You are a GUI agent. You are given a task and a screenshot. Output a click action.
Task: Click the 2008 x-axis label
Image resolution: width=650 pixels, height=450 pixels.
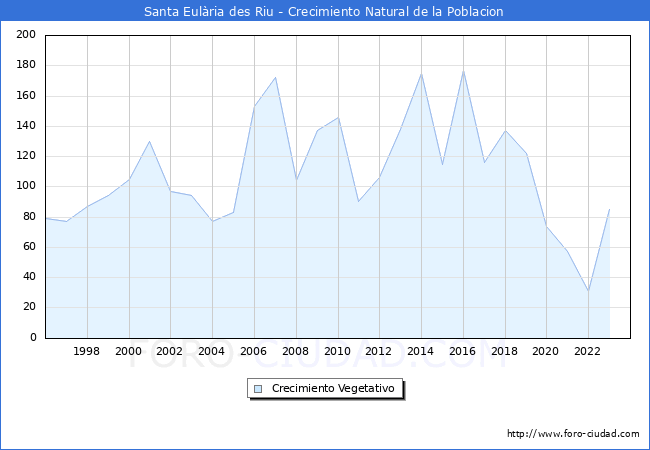coord(295,351)
